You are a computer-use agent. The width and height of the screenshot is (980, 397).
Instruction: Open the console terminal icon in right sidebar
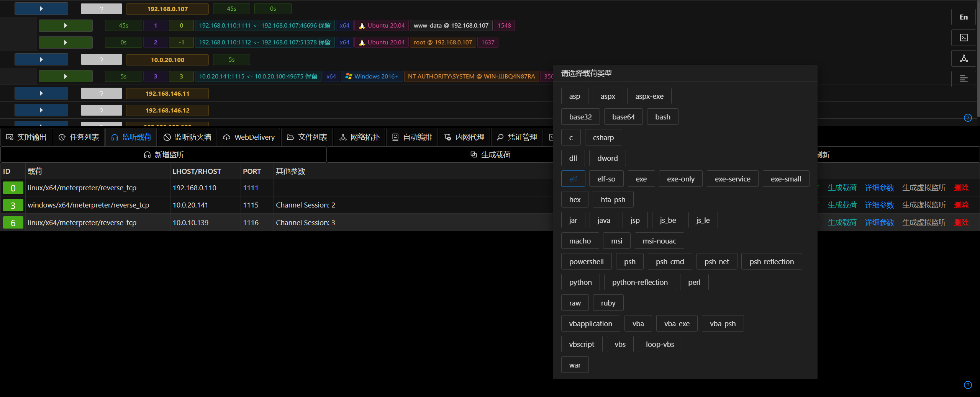click(964, 38)
